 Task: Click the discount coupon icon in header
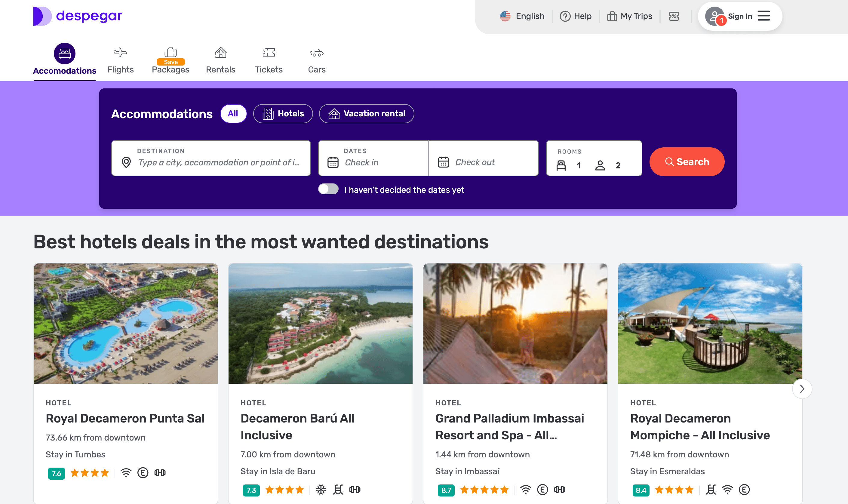[x=674, y=16]
